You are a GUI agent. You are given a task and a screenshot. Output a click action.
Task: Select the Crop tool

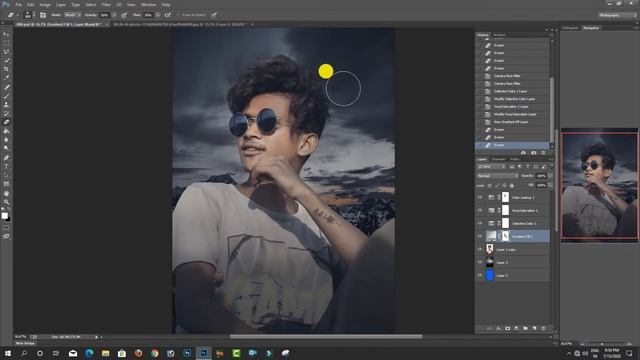[x=6, y=69]
